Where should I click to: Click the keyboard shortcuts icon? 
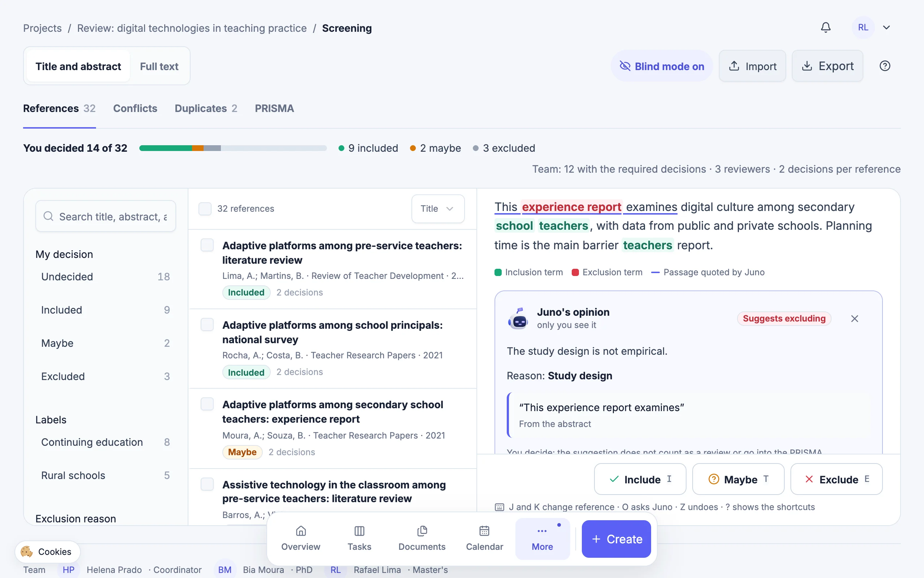500,507
